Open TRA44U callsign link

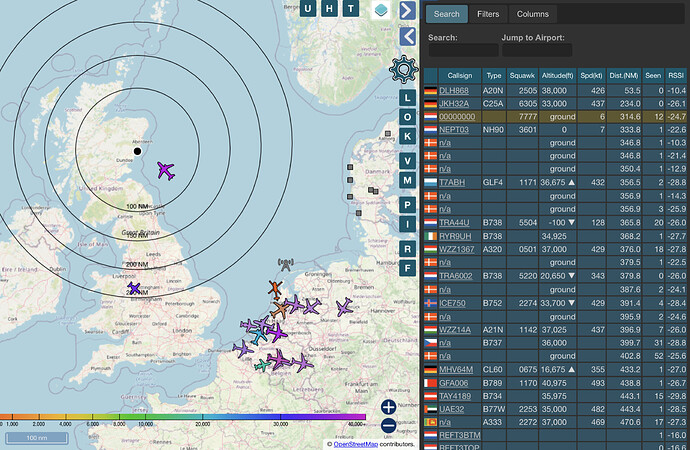454,223
